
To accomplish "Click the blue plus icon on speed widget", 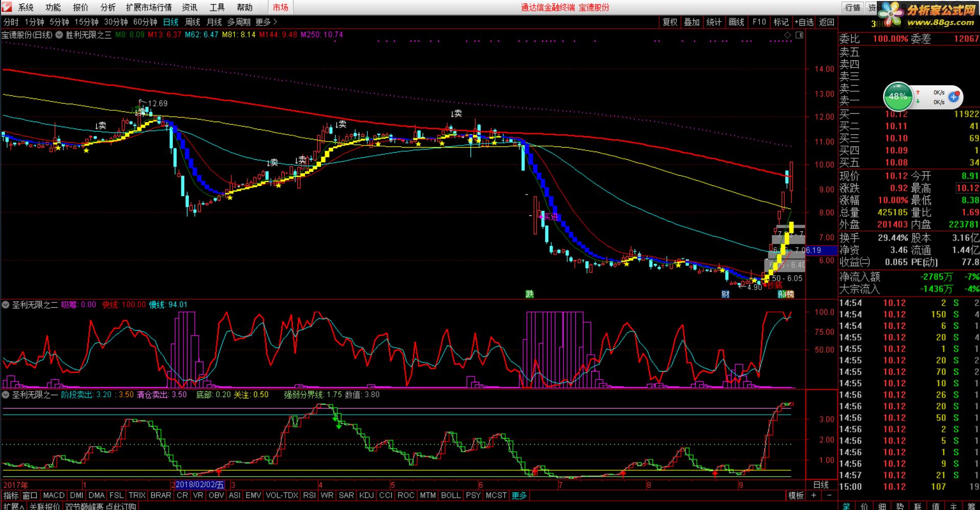I will click(953, 96).
